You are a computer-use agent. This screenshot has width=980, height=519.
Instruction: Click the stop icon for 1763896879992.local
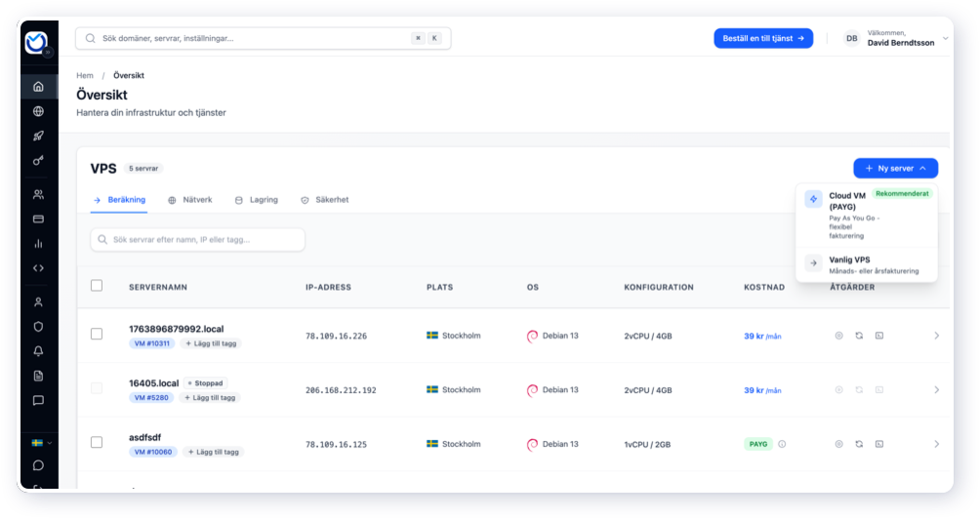point(838,336)
